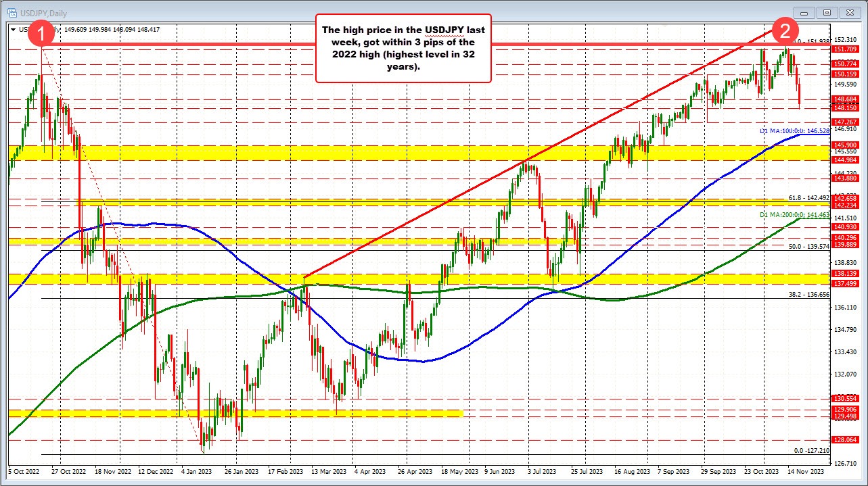Click the 17 Feb 2023 date label

[x=286, y=472]
